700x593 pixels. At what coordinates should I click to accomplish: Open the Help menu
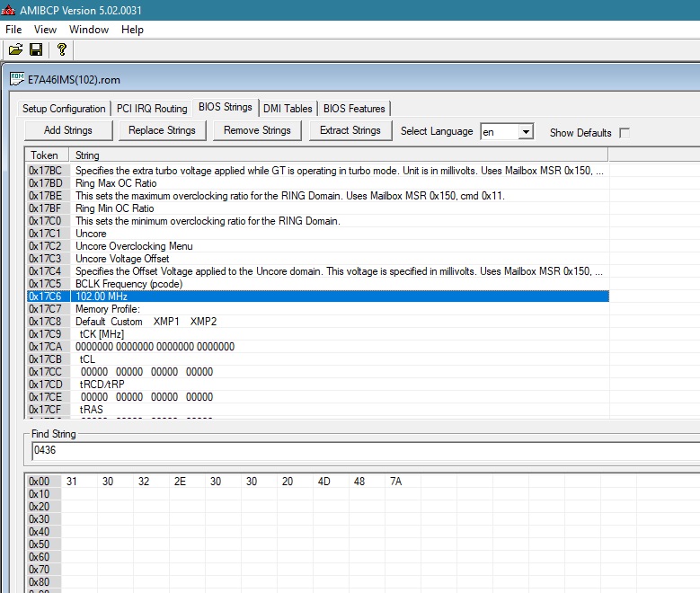132,30
